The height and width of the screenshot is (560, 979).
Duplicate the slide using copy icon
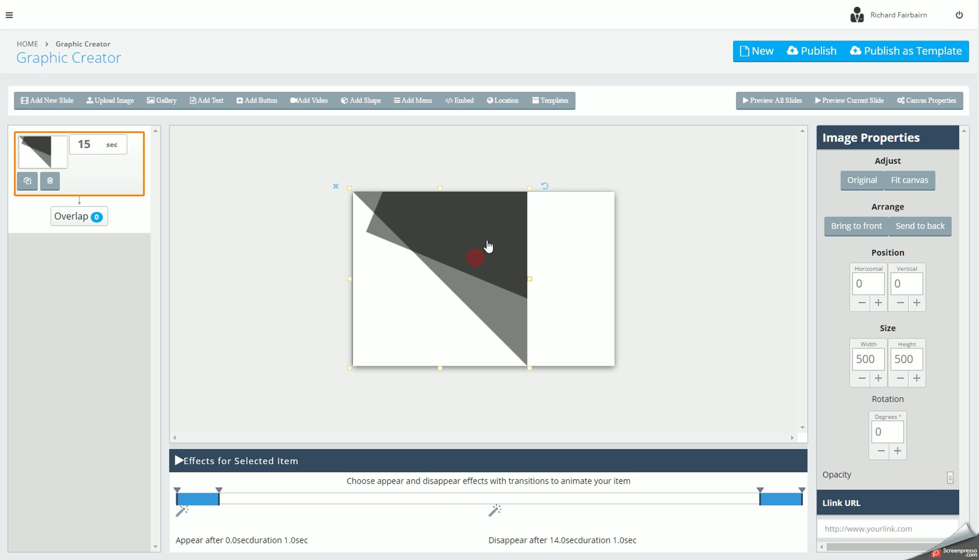point(27,181)
